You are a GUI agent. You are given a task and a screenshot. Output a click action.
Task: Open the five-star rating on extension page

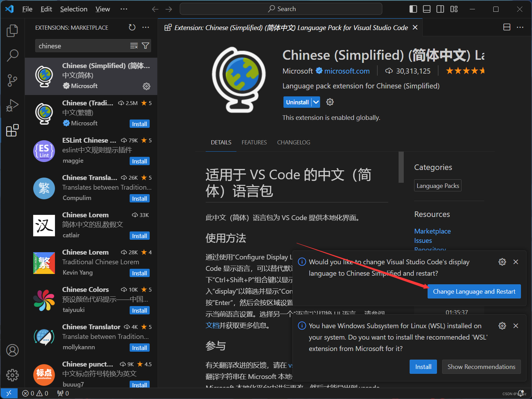(465, 71)
